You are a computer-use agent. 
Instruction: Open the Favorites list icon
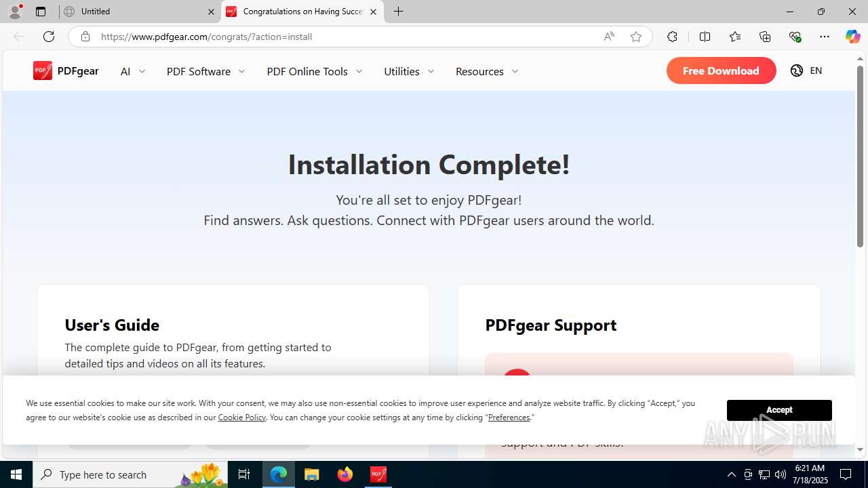click(x=735, y=37)
